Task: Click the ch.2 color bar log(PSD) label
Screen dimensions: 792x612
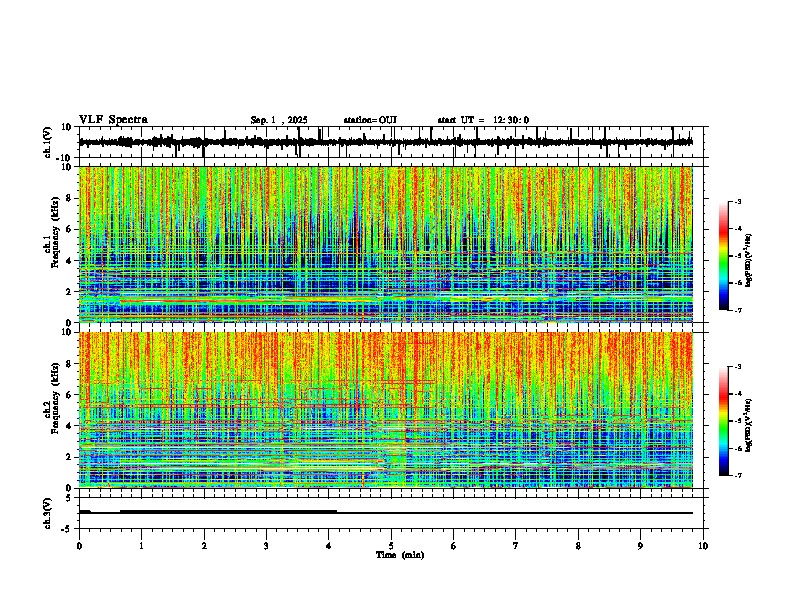Action: [749, 425]
